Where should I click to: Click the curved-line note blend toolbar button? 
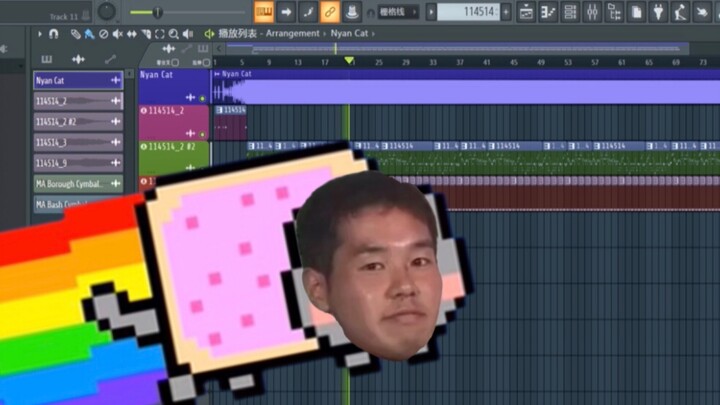[x=308, y=12]
